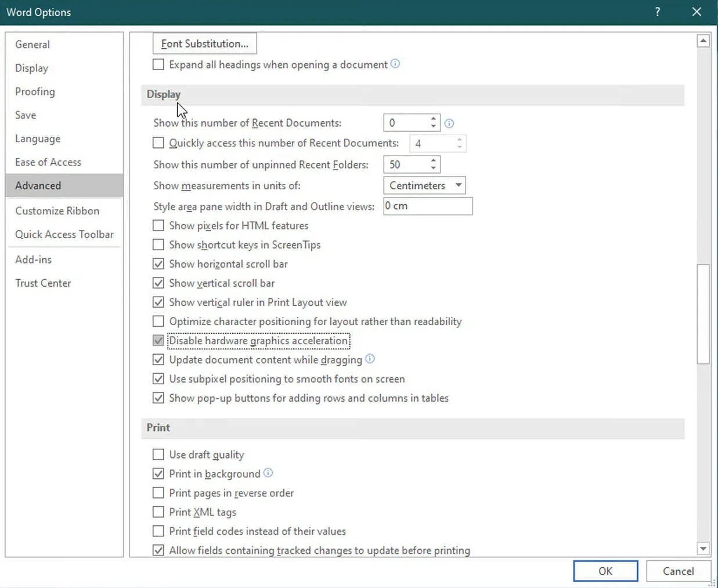Viewport: 718px width, 588px height.
Task: Check Quickly access this number of Recent Documents
Action: click(x=158, y=143)
